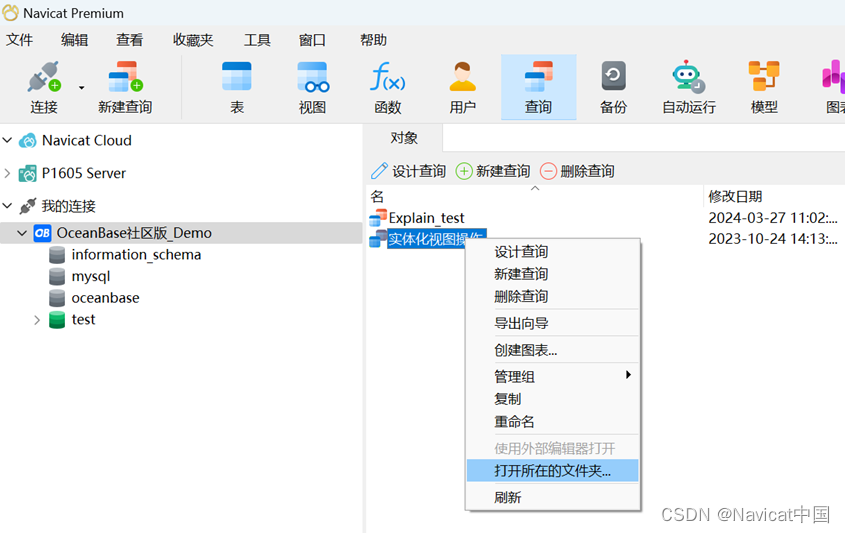Open the Chart toolbar icon at far right

[x=833, y=76]
